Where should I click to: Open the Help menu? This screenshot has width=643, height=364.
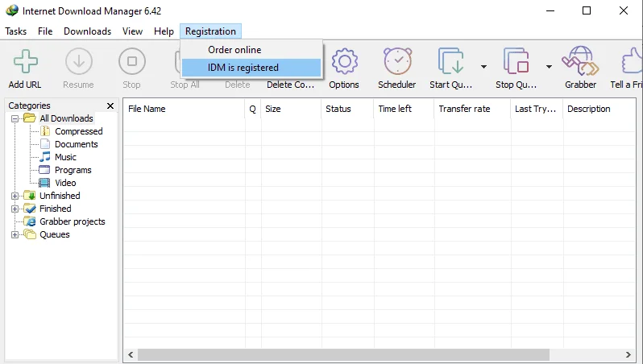[164, 31]
